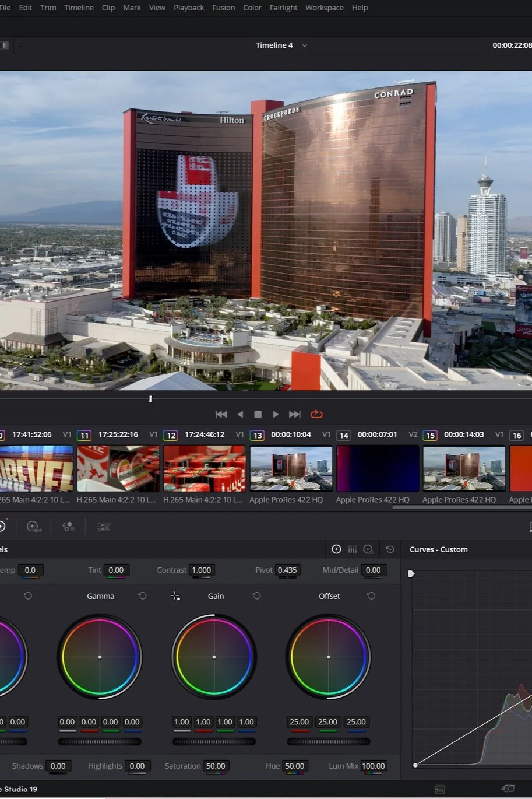
Task: Open the Help menu
Action: (x=360, y=8)
